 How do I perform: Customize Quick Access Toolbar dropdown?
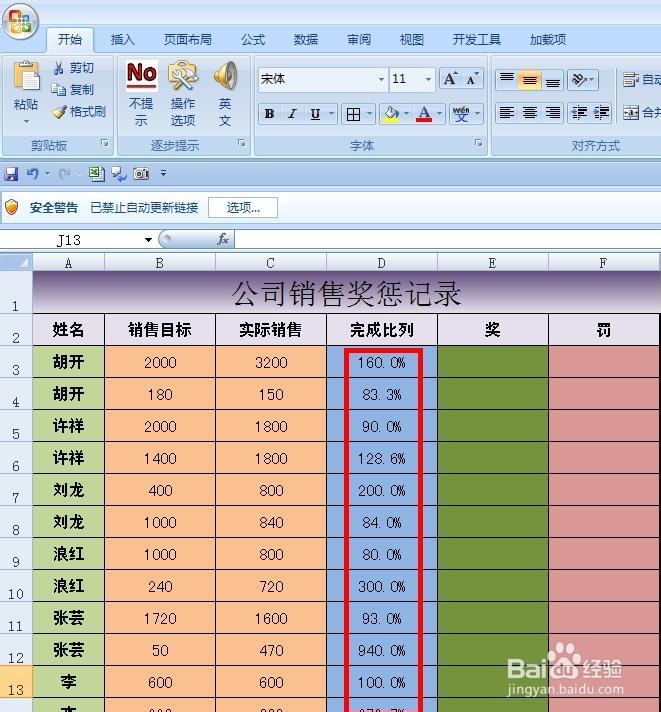click(x=163, y=173)
